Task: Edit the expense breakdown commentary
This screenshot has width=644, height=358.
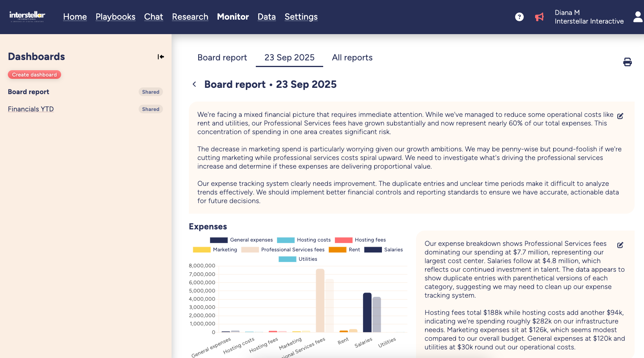Action: pos(620,245)
